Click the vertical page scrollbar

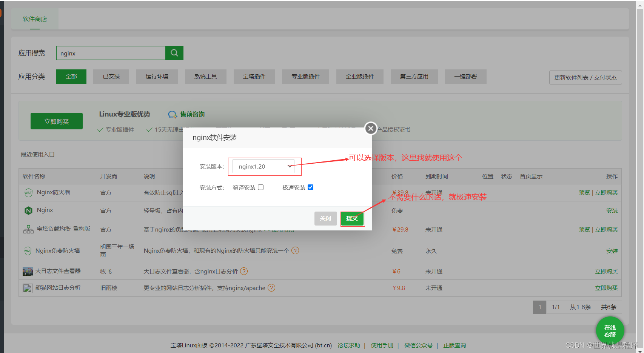pyautogui.click(x=640, y=176)
